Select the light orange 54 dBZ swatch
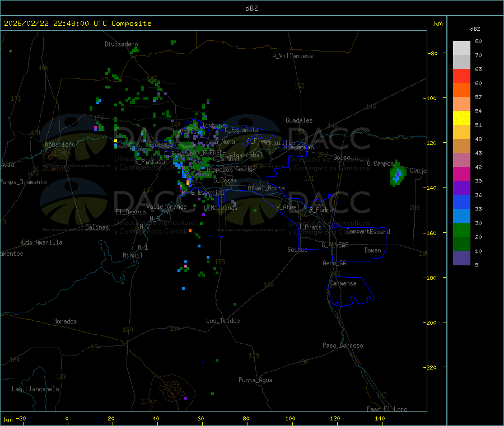 click(461, 104)
